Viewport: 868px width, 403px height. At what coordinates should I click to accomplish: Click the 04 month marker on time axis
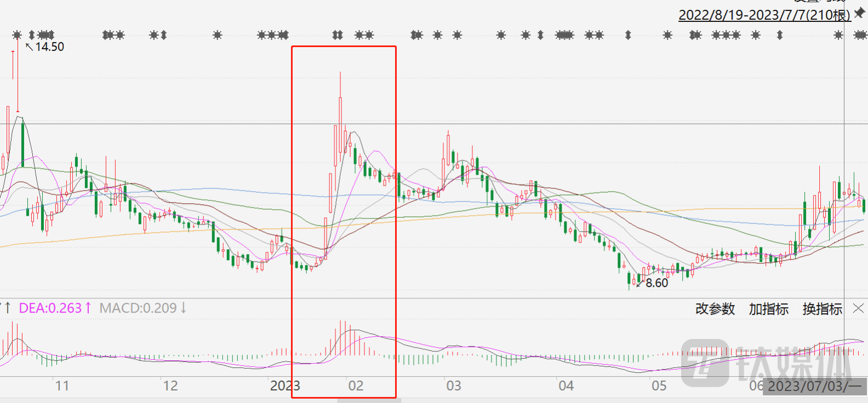(566, 386)
